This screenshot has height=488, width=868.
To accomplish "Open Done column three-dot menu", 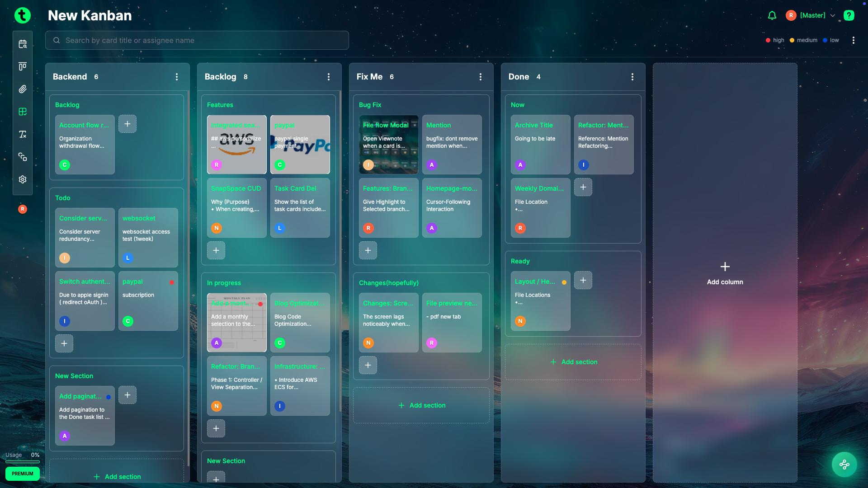I will pos(632,77).
